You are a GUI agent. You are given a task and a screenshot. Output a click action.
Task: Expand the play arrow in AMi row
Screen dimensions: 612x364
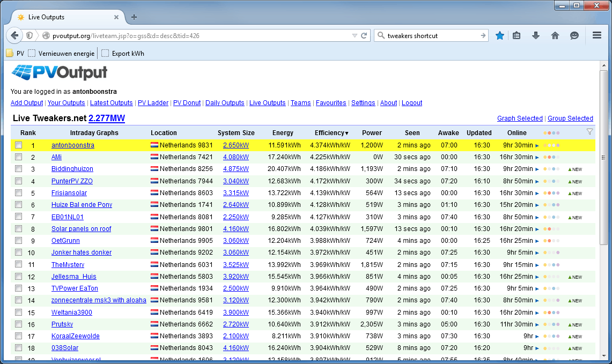pyautogui.click(x=537, y=158)
